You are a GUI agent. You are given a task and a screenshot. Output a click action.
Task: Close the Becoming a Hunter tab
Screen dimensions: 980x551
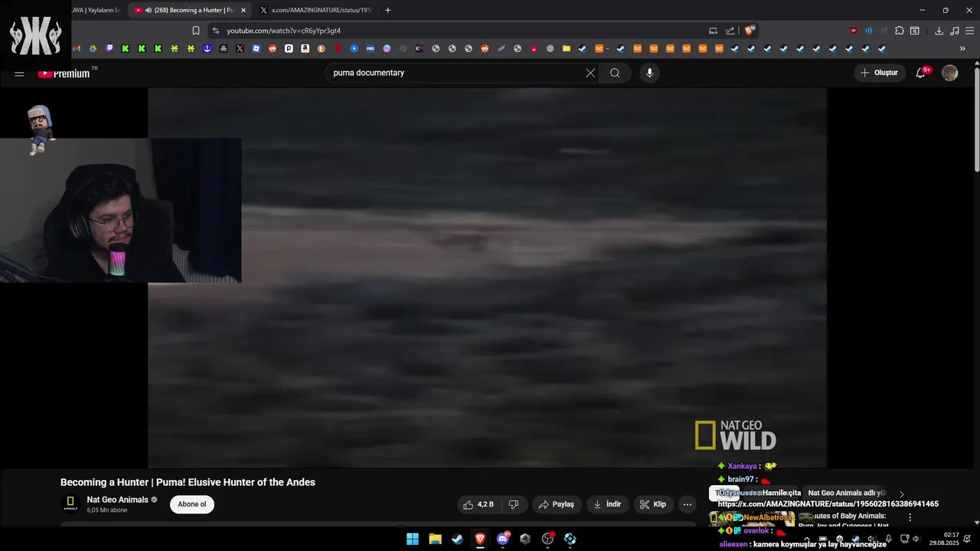243,10
